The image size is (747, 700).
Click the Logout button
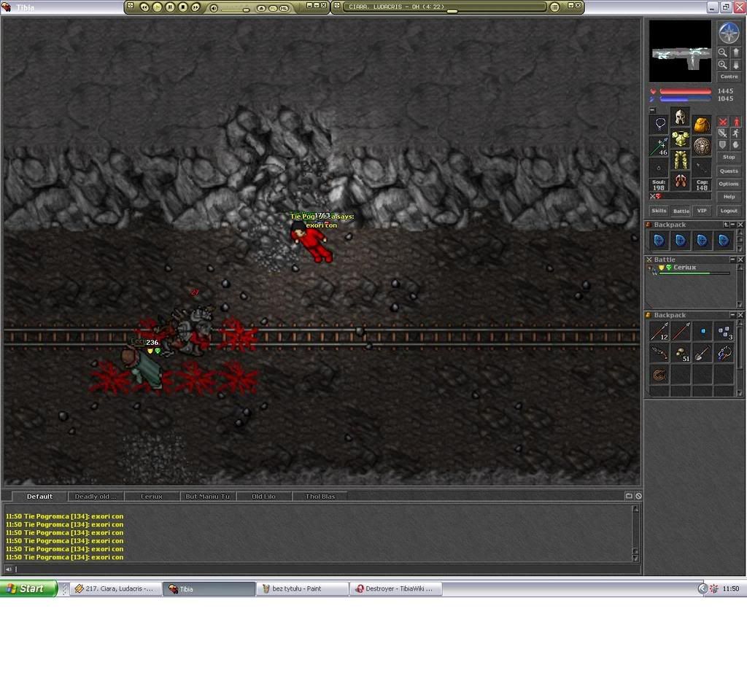(x=729, y=211)
